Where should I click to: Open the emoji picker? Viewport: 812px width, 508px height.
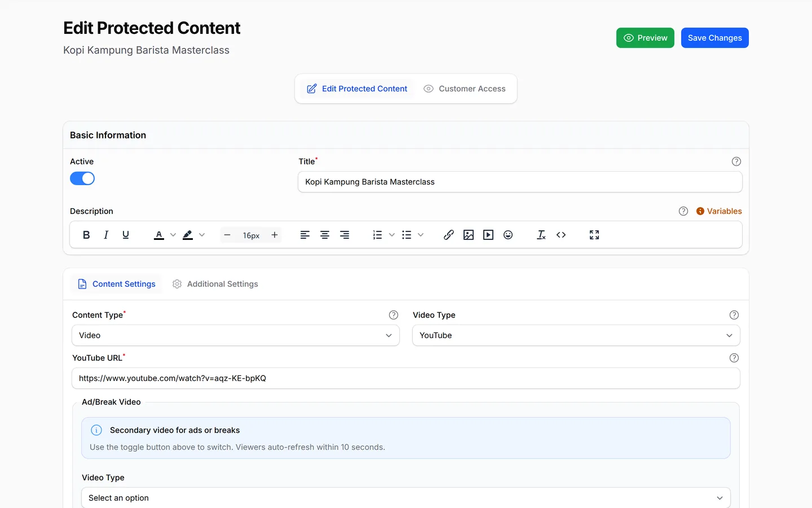(508, 235)
